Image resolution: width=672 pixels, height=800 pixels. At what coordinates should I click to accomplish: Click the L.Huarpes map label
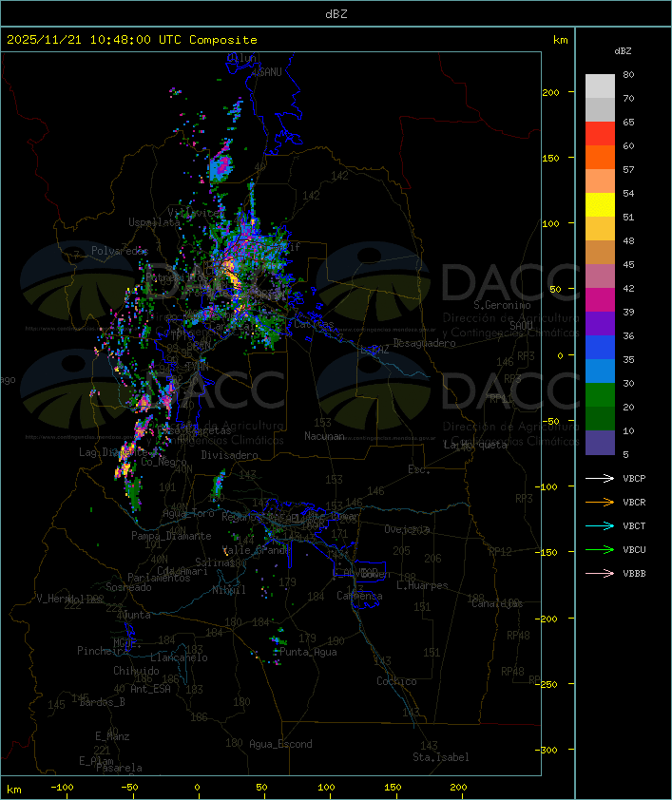422,585
